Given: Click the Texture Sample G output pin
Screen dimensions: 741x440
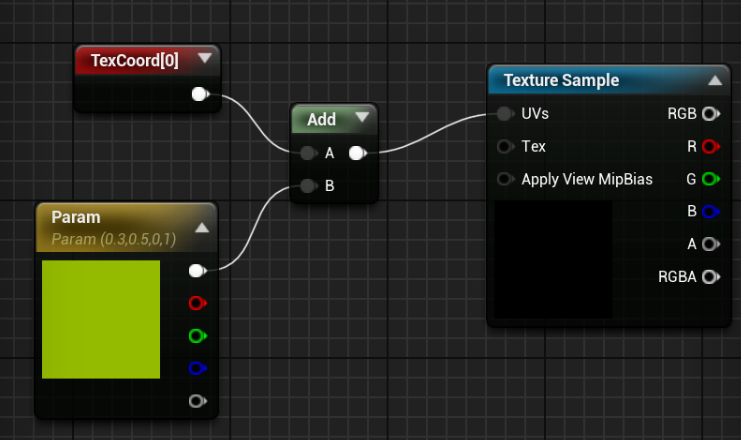Looking at the screenshot, I should pos(711,179).
